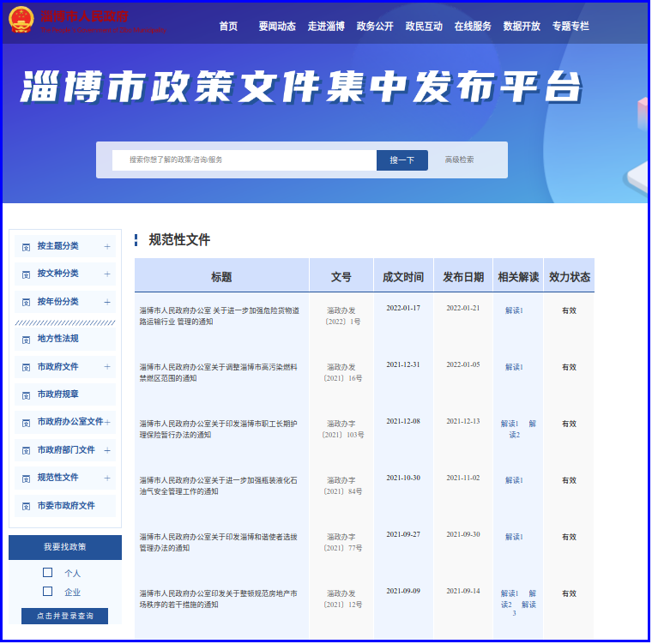Image resolution: width=652 pixels, height=644 pixels.
Task: Expand 按主题分类 with the plus sign
Action: click(x=107, y=247)
